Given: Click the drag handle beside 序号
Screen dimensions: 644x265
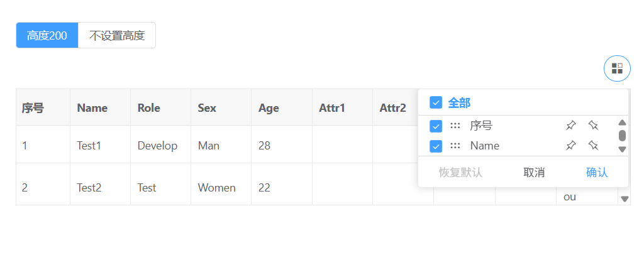Looking at the screenshot, I should [x=455, y=126].
